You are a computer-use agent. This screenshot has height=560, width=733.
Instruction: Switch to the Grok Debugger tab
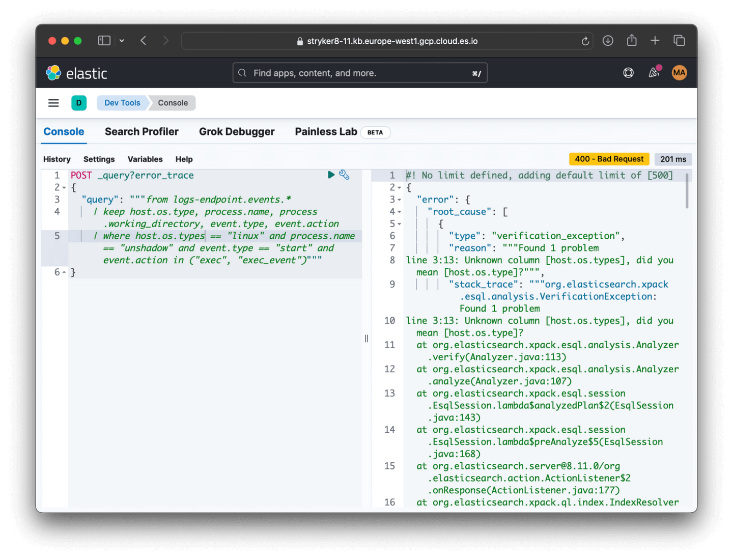coord(237,132)
